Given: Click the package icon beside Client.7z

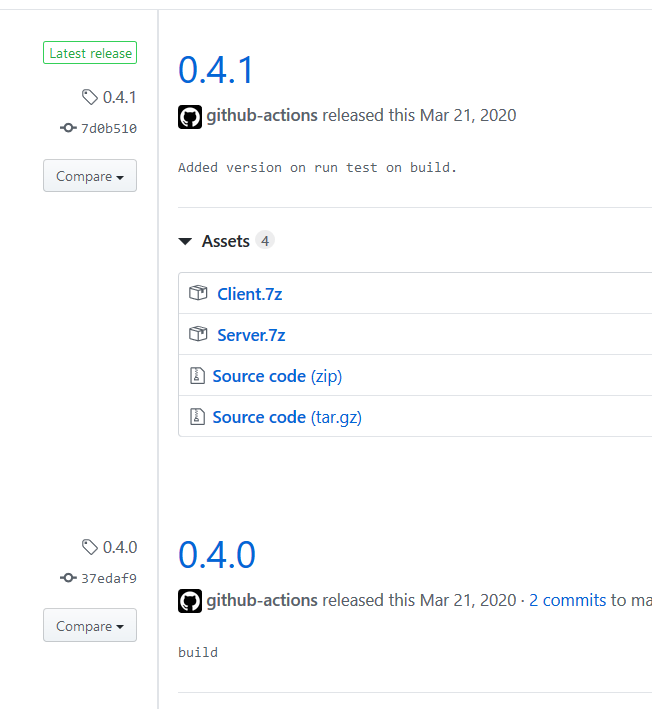Looking at the screenshot, I should click(x=198, y=293).
